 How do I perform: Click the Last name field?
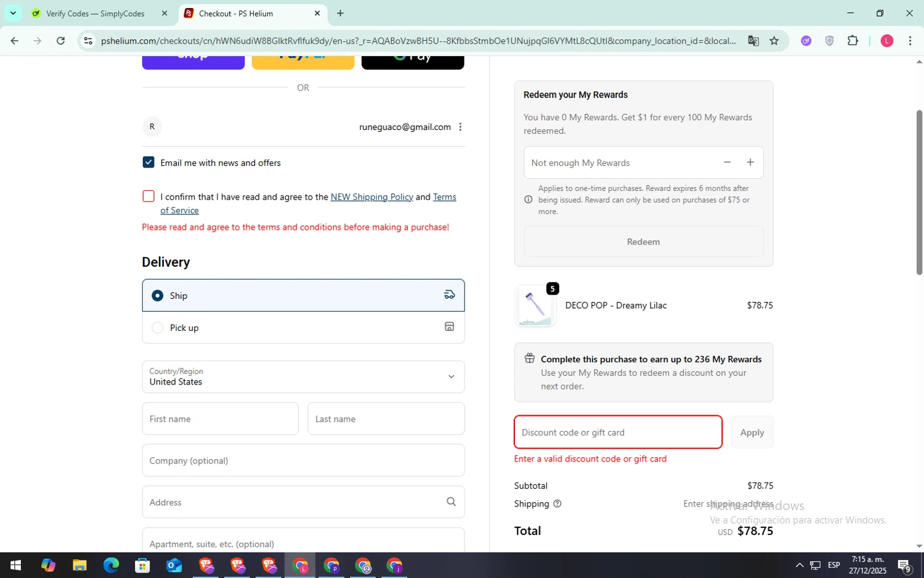click(x=386, y=418)
